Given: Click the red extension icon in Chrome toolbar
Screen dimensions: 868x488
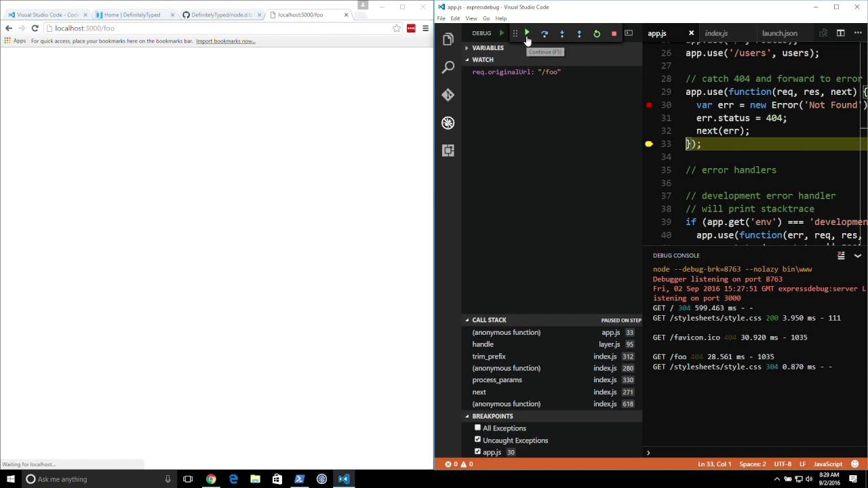Looking at the screenshot, I should point(411,28).
